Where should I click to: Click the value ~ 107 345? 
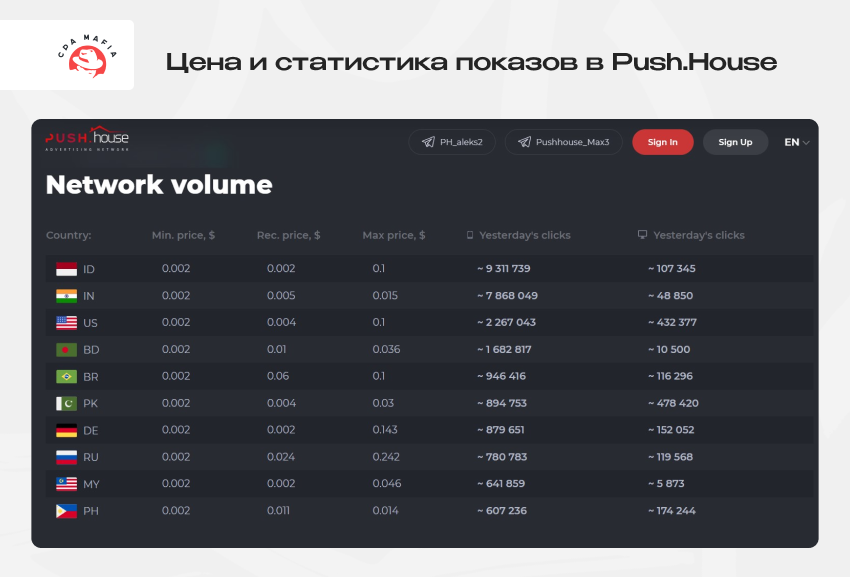click(x=672, y=268)
